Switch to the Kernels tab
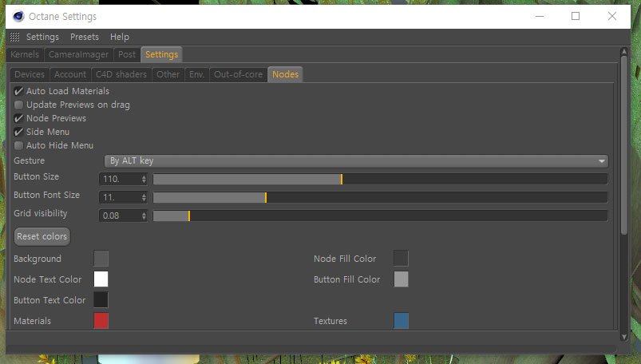 click(25, 54)
